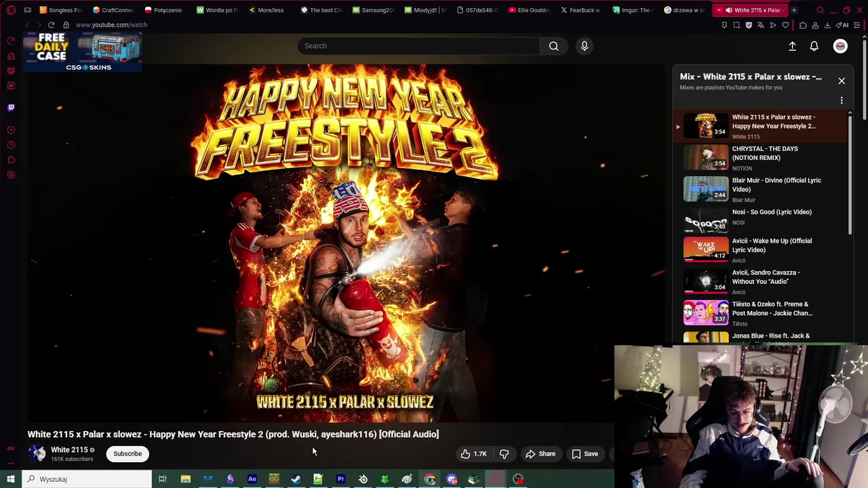
Task: Open Opera sidebar settings gear icon
Action: click(x=11, y=176)
